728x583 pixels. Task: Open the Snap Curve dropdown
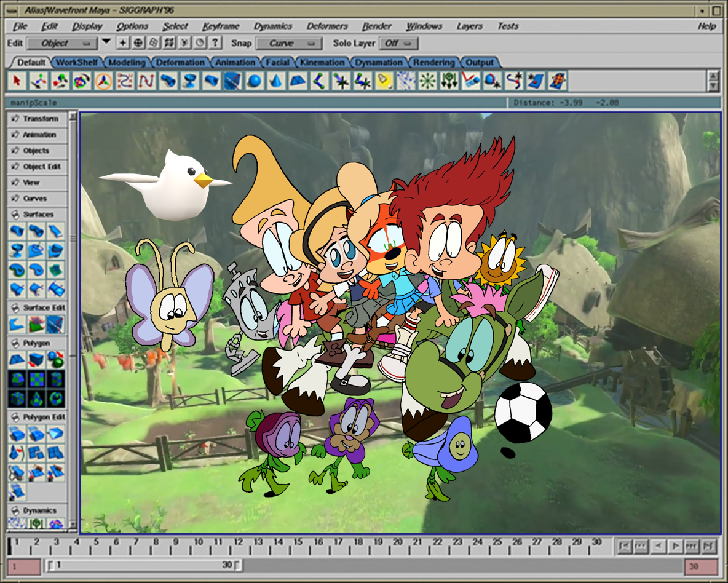pos(289,43)
